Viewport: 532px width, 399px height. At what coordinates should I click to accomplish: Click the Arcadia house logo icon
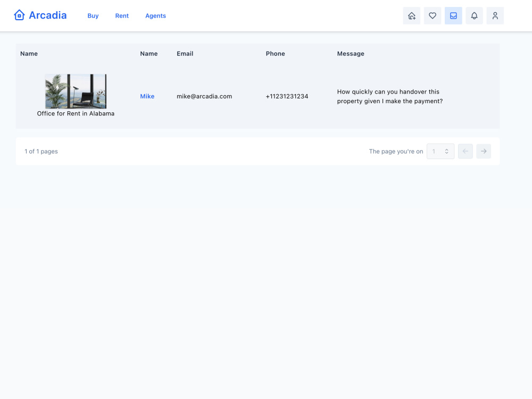click(19, 15)
